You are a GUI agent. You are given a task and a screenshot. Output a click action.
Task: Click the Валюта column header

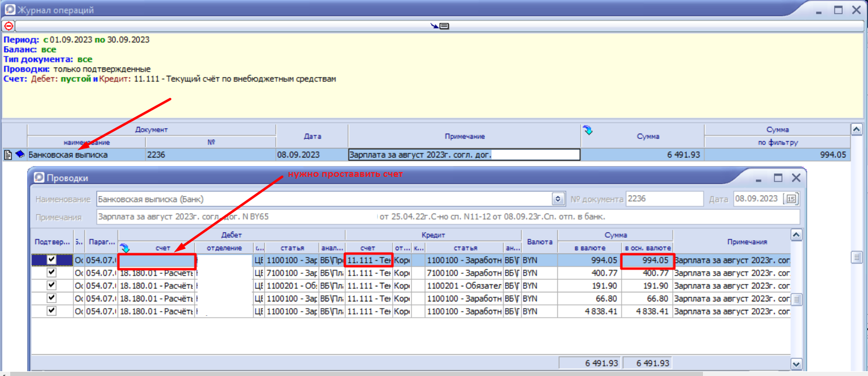[x=539, y=241]
